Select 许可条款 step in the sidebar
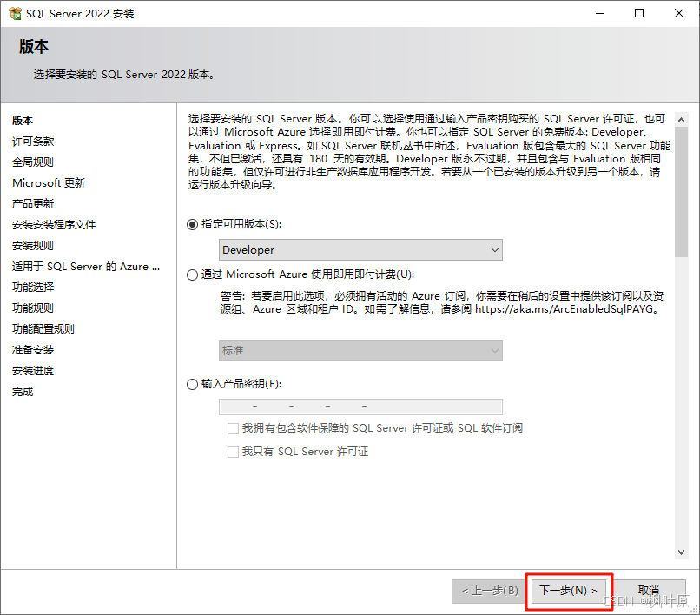This screenshot has width=700, height=615. click(33, 142)
